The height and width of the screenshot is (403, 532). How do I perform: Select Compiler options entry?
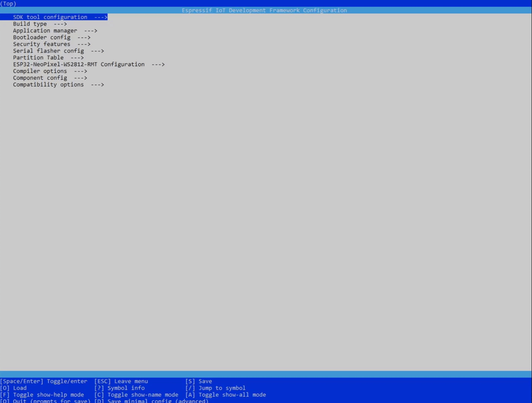[x=50, y=71]
